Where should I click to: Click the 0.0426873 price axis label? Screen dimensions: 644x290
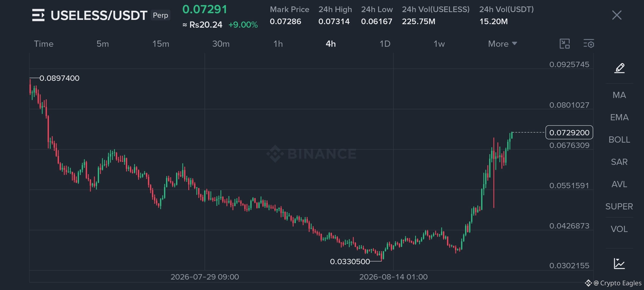click(x=569, y=226)
